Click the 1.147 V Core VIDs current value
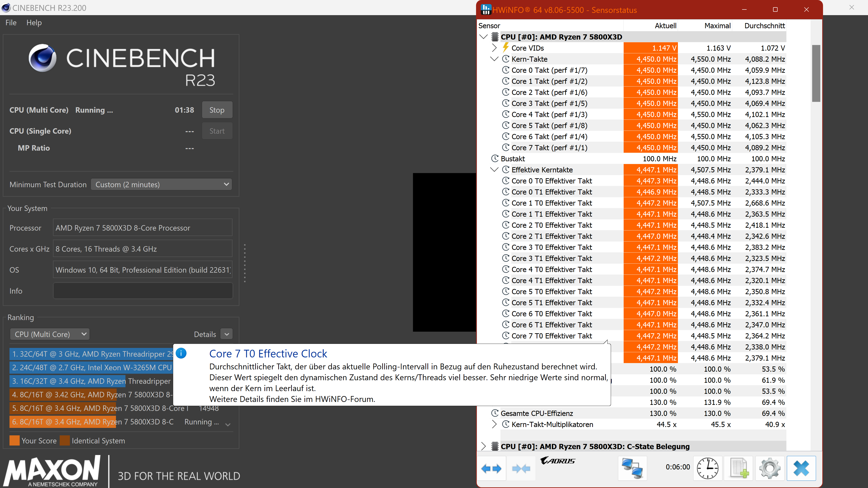 tap(651, 48)
